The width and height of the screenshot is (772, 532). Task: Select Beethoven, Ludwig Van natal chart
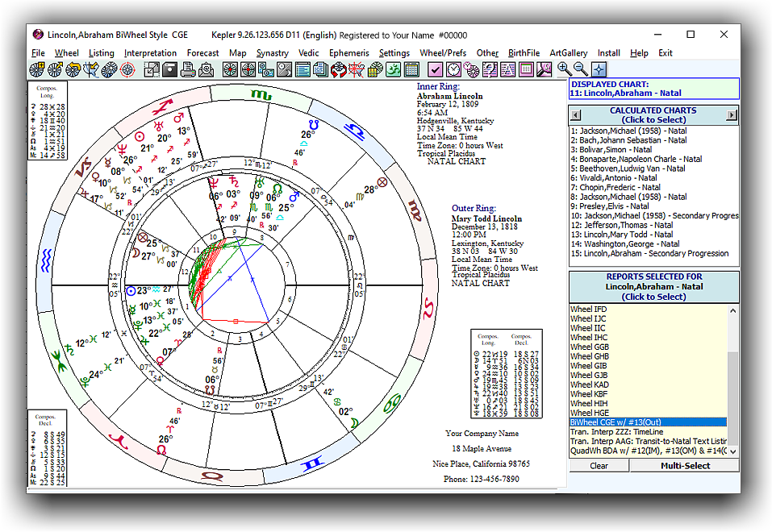[628, 168]
